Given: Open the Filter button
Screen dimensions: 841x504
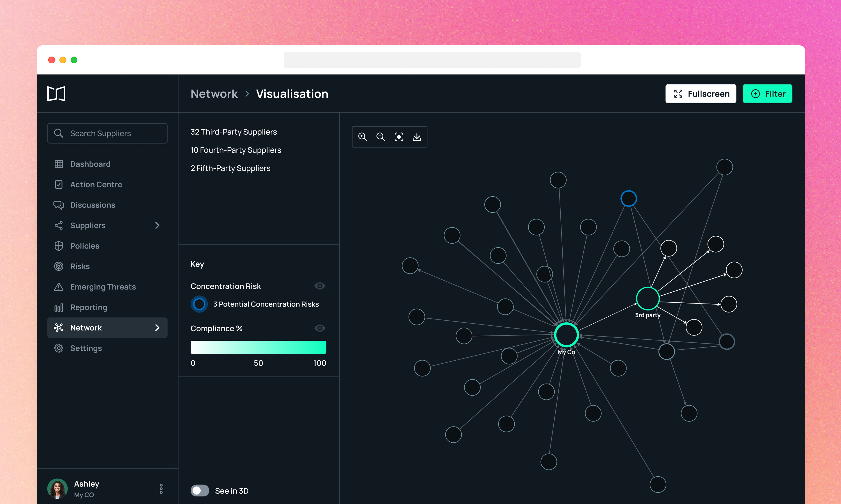Looking at the screenshot, I should tap(767, 94).
